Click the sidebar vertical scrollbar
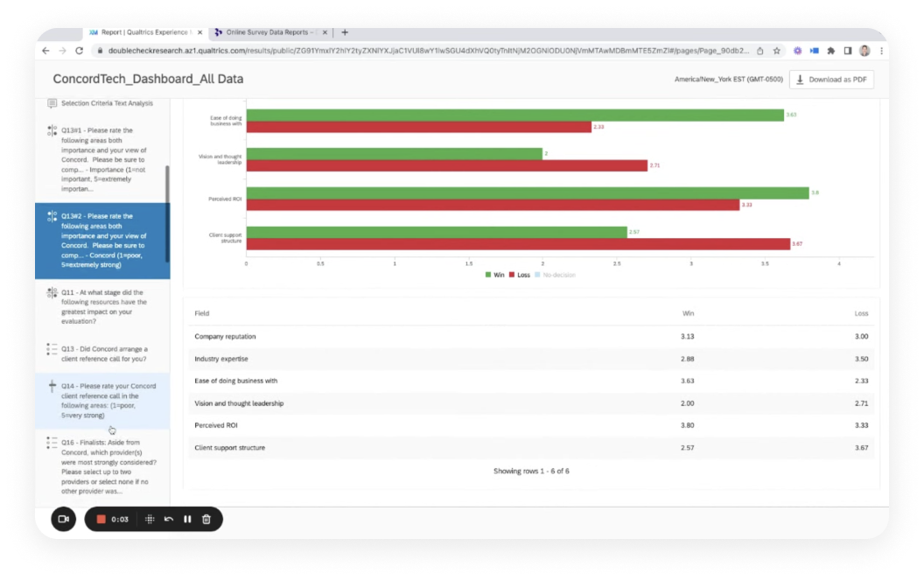 [x=167, y=213]
